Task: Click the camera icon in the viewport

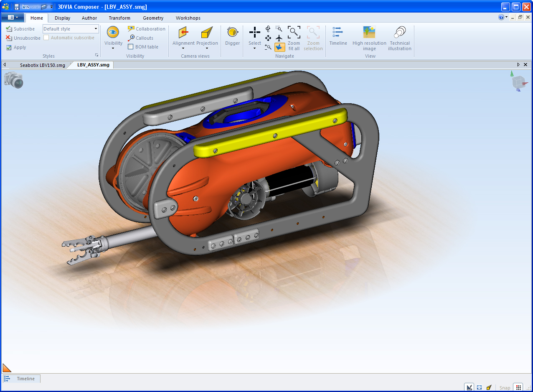Action: click(x=13, y=80)
